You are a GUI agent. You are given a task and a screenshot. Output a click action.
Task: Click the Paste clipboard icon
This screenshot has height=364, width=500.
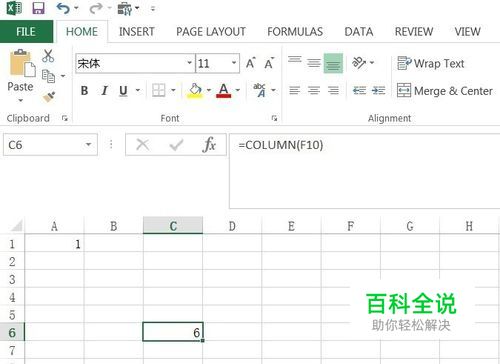(22, 63)
